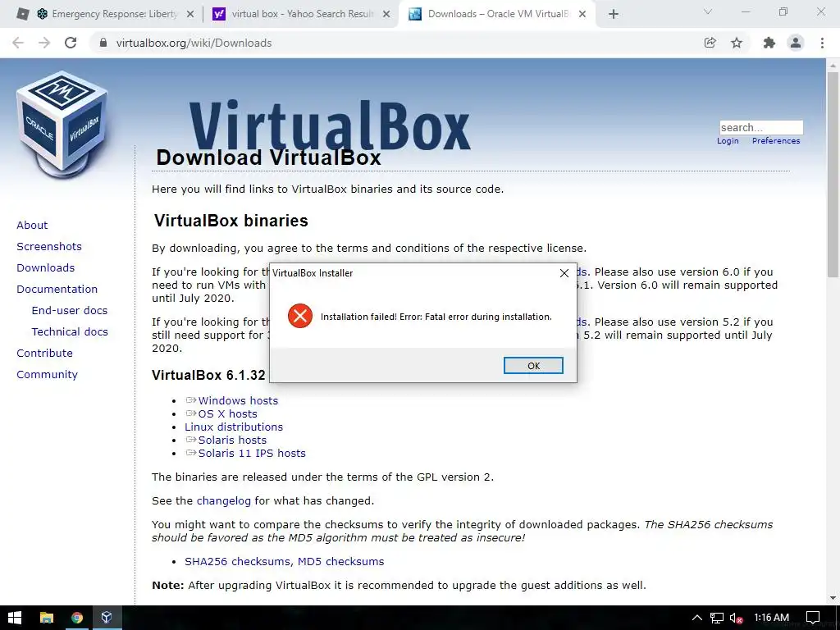Download Solaris 11 IPS hosts package
Screen dimensions: 840x630
tap(252, 453)
